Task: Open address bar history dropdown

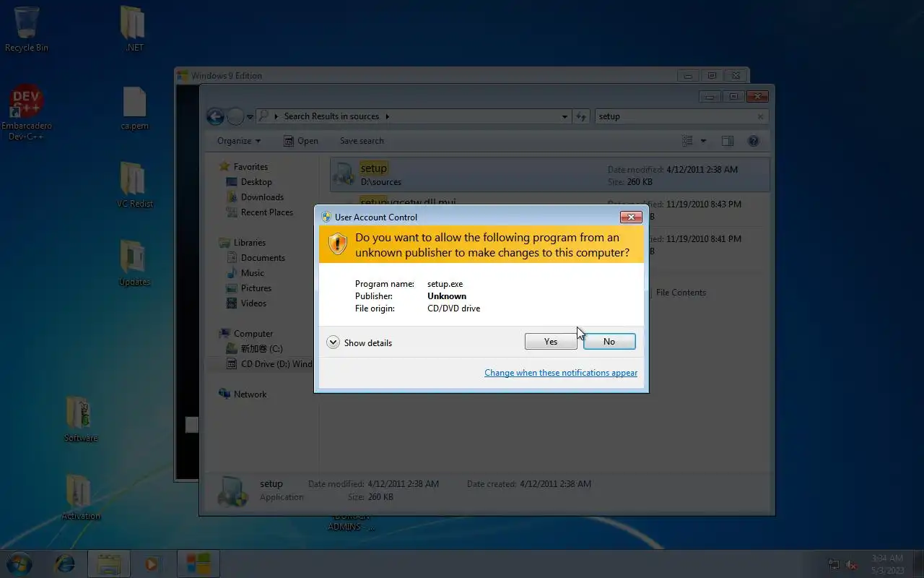Action: point(565,116)
